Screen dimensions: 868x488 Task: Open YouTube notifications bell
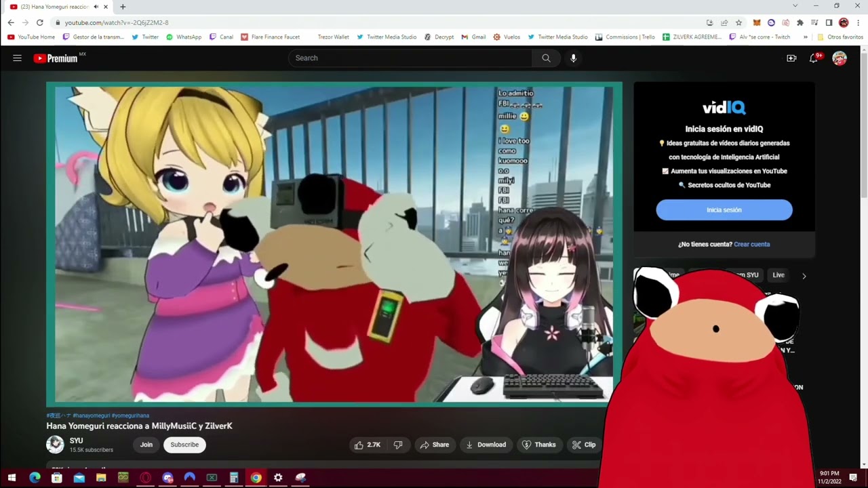coord(814,58)
